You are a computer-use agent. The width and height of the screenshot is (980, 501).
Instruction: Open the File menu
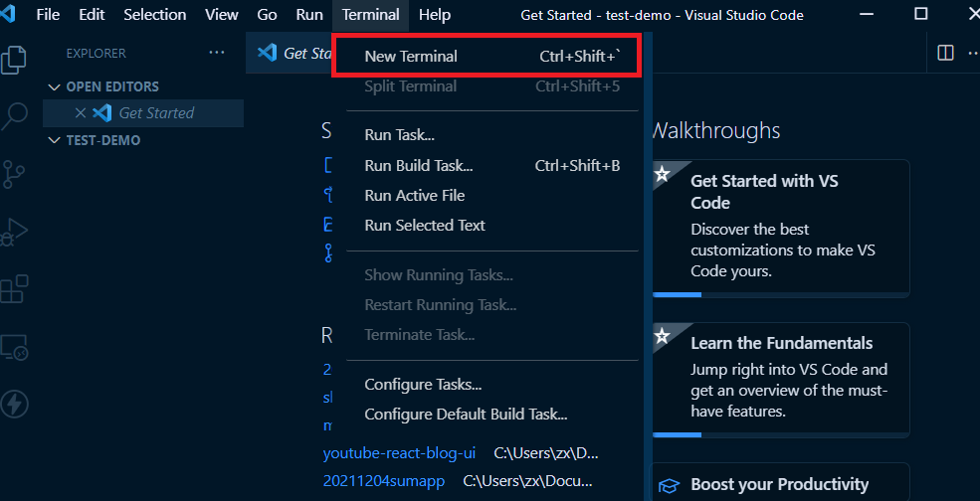pyautogui.click(x=48, y=14)
